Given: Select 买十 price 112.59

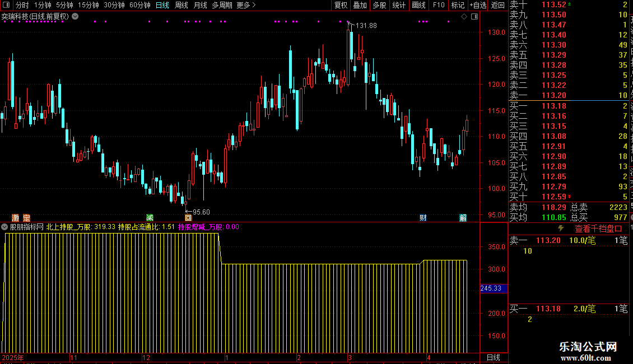Looking at the screenshot, I should tap(554, 197).
